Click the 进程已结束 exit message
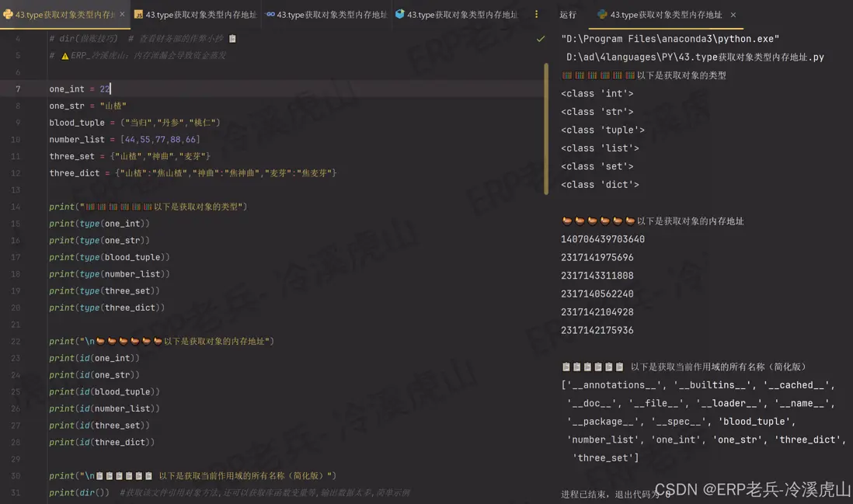853x504 pixels. click(615, 494)
